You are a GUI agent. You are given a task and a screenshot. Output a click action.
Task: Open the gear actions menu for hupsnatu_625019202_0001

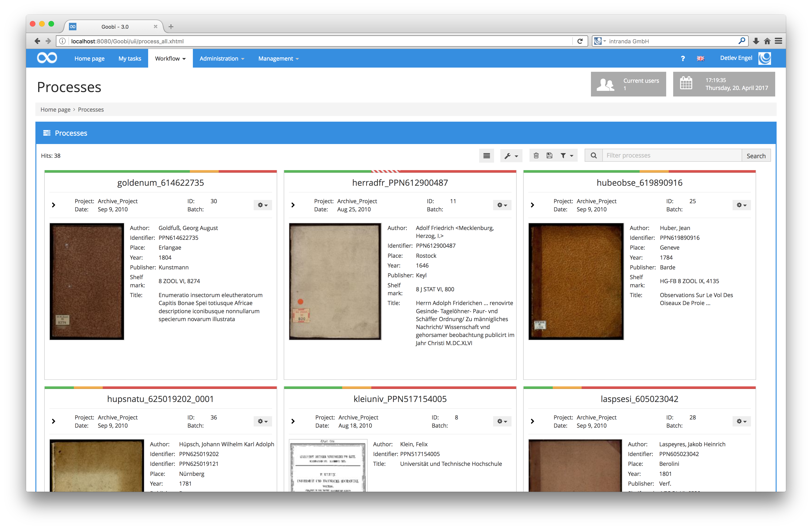coord(262,422)
